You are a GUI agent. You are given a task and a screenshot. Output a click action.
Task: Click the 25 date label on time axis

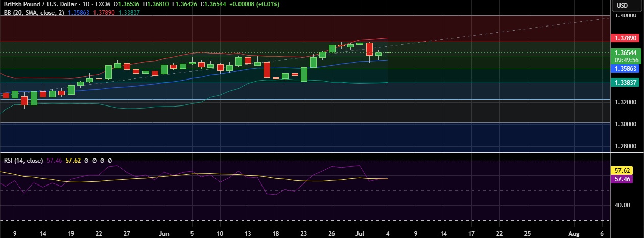528,233
